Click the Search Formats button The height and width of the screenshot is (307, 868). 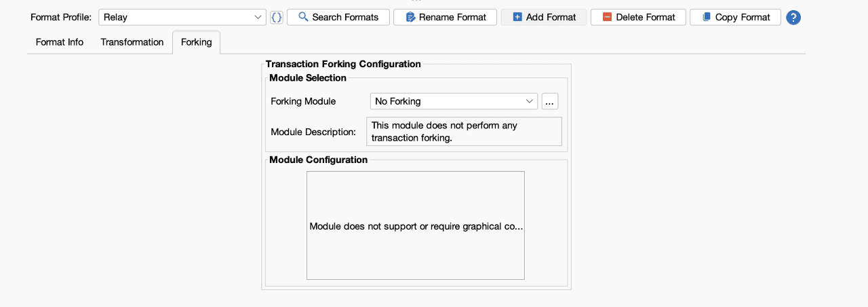pos(338,17)
